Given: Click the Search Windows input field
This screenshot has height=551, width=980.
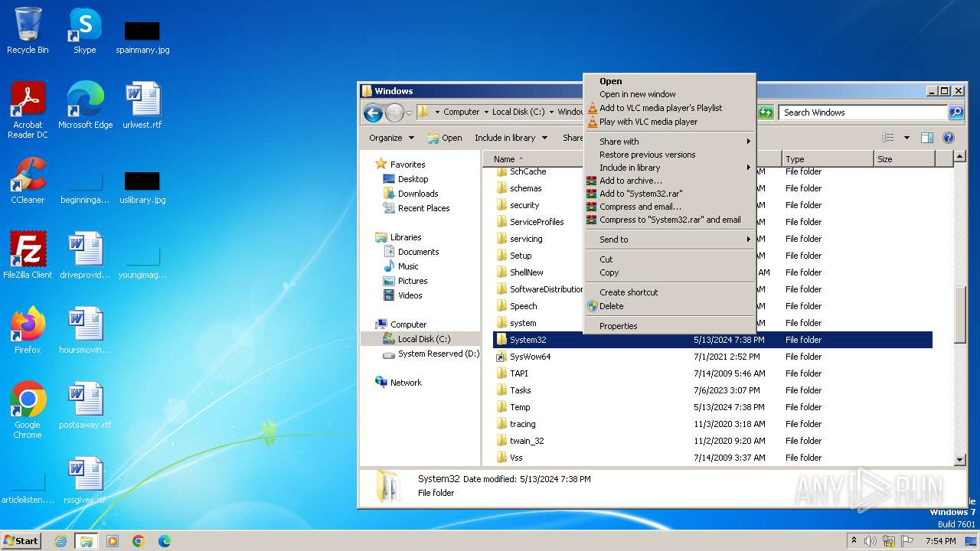Looking at the screenshot, I should click(x=862, y=112).
